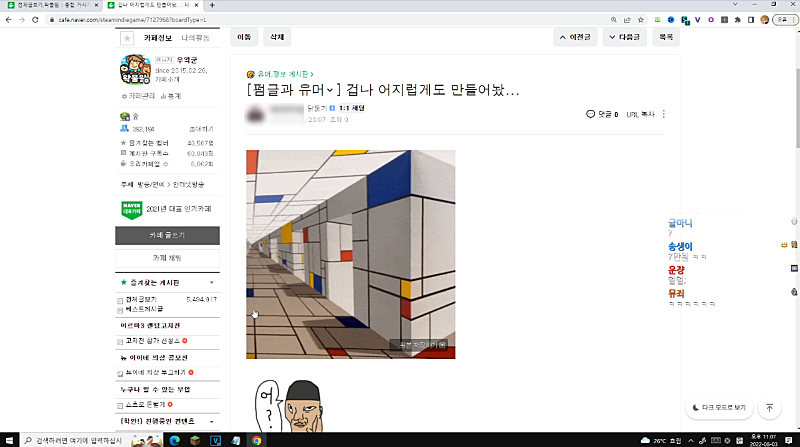Screen dimensions: 800x447
Task: Click the 초대하기 invite link
Action: 202,129
